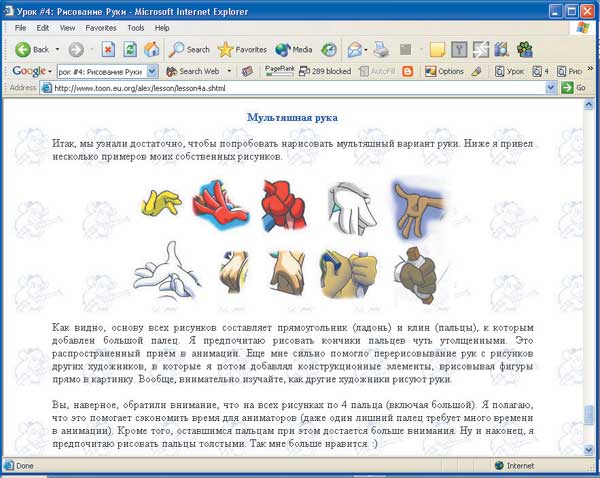The height and width of the screenshot is (478, 600).
Task: Toggle the 289 blocked popup blocker
Action: [325, 72]
